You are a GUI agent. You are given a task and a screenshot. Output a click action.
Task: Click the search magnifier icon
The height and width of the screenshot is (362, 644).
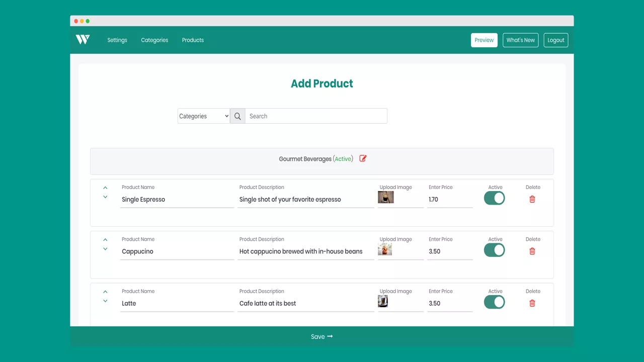[x=237, y=116]
